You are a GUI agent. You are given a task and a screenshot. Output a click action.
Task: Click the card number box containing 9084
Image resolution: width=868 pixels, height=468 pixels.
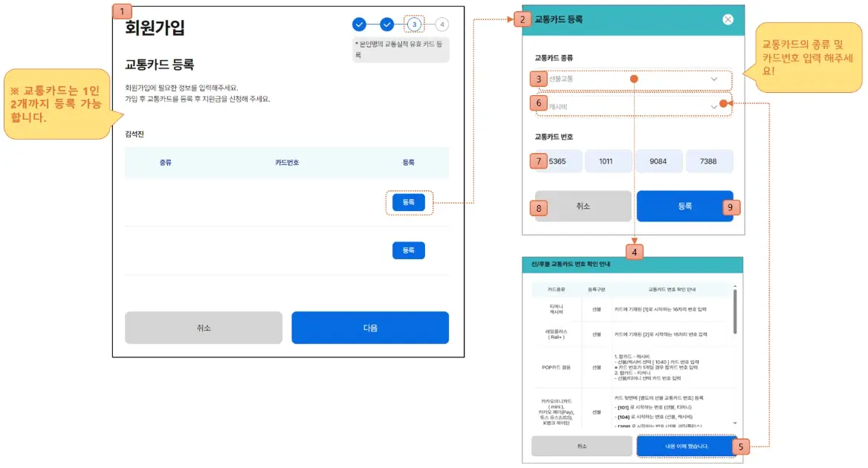point(658,161)
